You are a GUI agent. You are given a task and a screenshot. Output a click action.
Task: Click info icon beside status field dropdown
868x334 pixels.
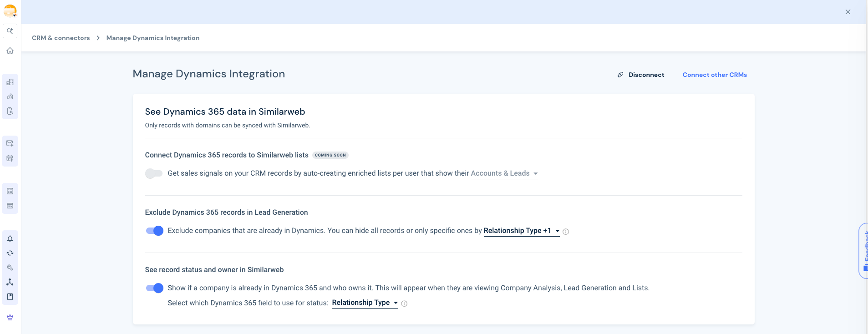coord(404,304)
